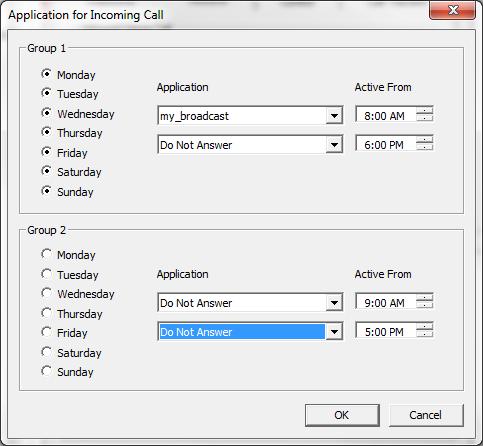Select Wednesday radio button in Group 2
This screenshot has height=446, width=483.
(x=47, y=293)
